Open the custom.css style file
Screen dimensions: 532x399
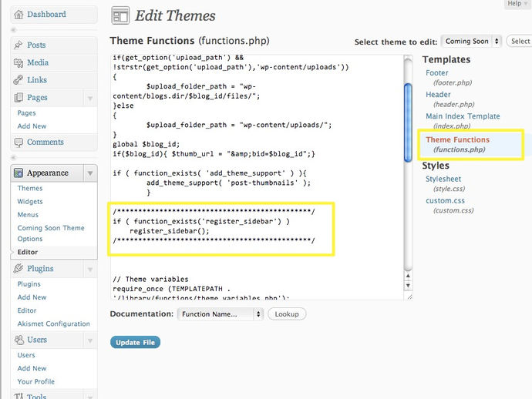pyautogui.click(x=445, y=201)
